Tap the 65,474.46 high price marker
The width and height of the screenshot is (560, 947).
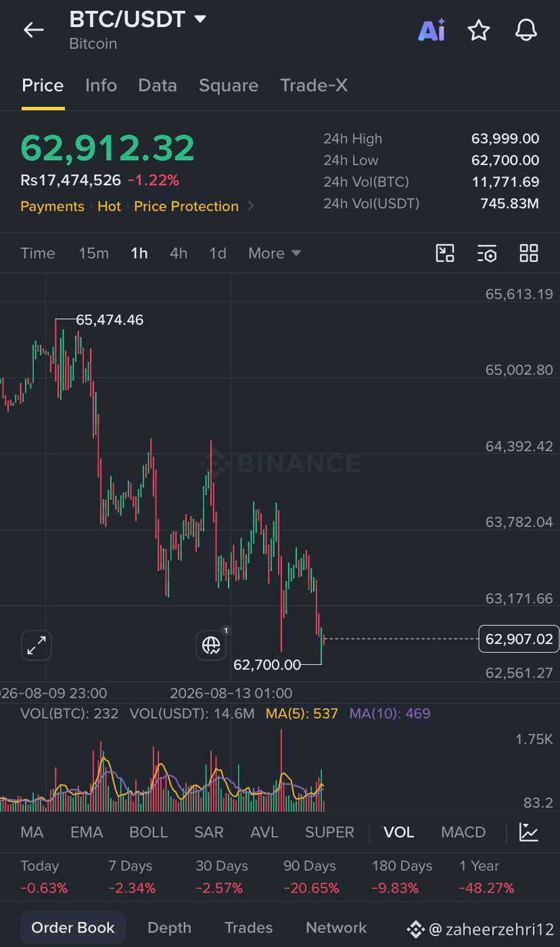point(110,320)
